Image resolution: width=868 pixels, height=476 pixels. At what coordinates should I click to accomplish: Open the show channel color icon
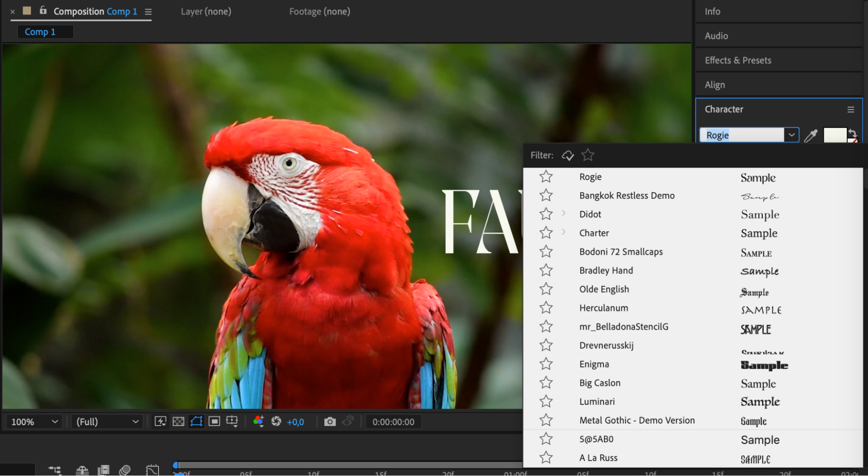click(258, 421)
